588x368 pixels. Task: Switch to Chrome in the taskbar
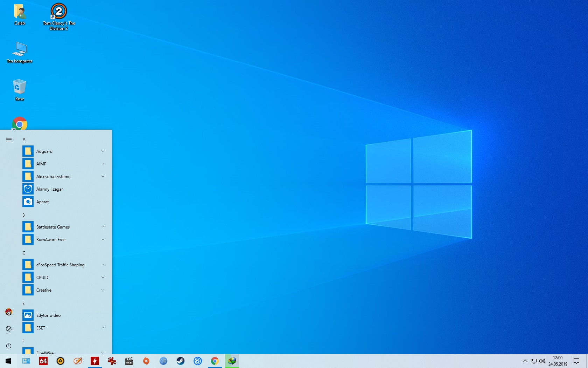coord(215,361)
